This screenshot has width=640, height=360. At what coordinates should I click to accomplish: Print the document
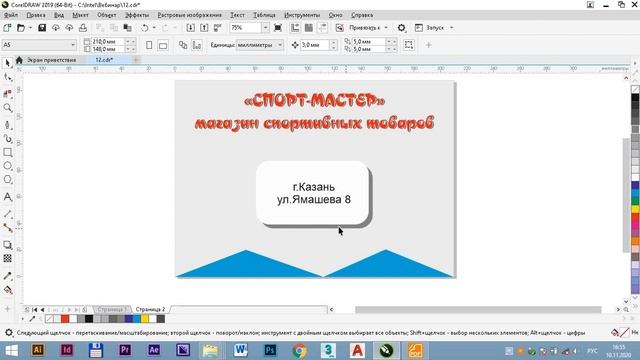click(83, 28)
